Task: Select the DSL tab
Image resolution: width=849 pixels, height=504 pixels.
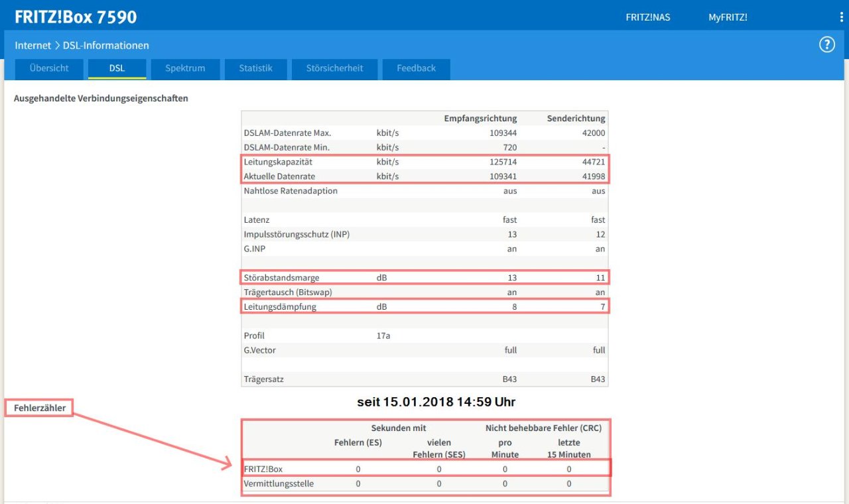Action: click(117, 68)
